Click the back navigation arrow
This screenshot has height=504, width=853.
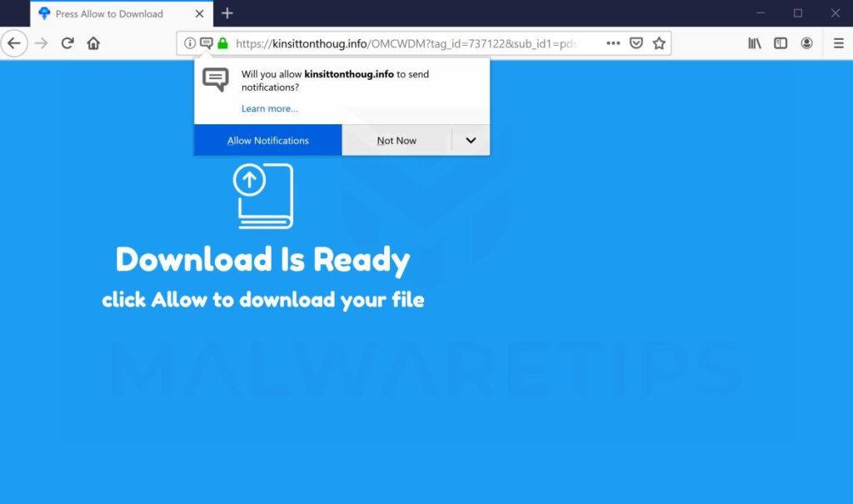pyautogui.click(x=14, y=42)
